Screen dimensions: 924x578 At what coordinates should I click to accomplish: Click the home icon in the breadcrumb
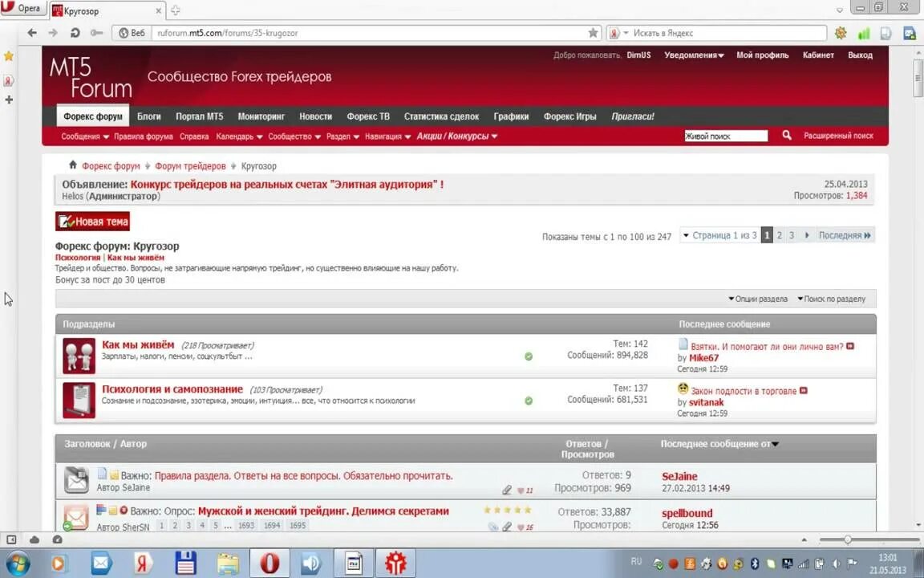(72, 165)
